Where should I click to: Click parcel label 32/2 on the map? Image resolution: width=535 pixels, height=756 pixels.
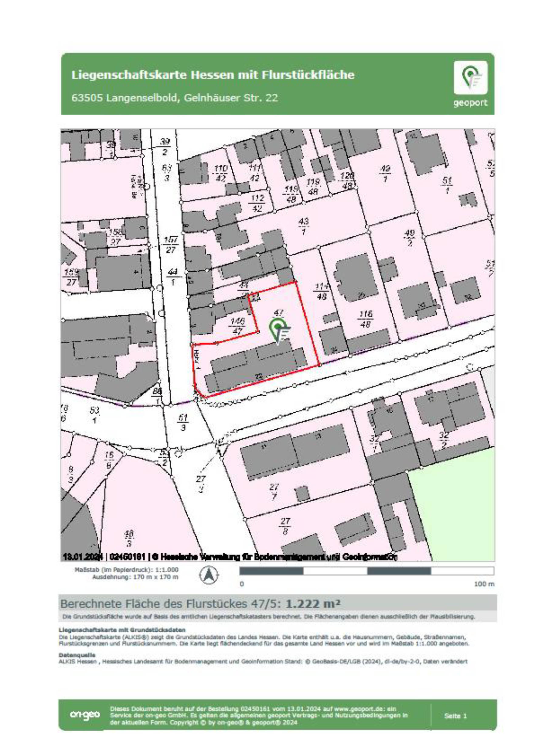[x=444, y=441]
